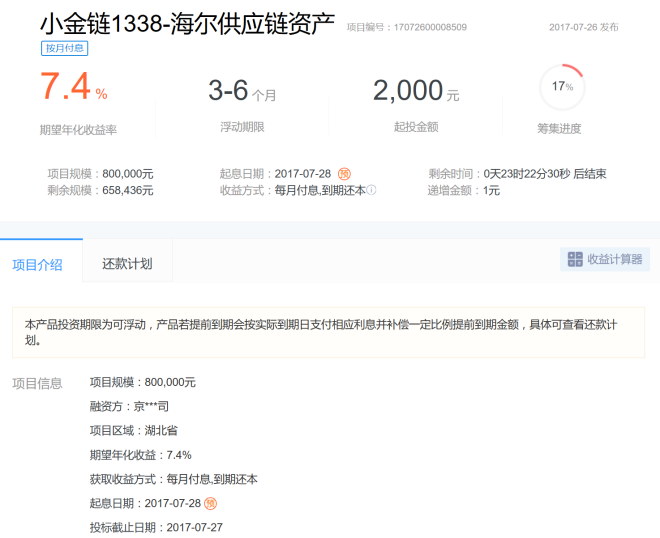Click the 按月付息 tag badge
Viewport: 660px width, 538px height.
64,48
